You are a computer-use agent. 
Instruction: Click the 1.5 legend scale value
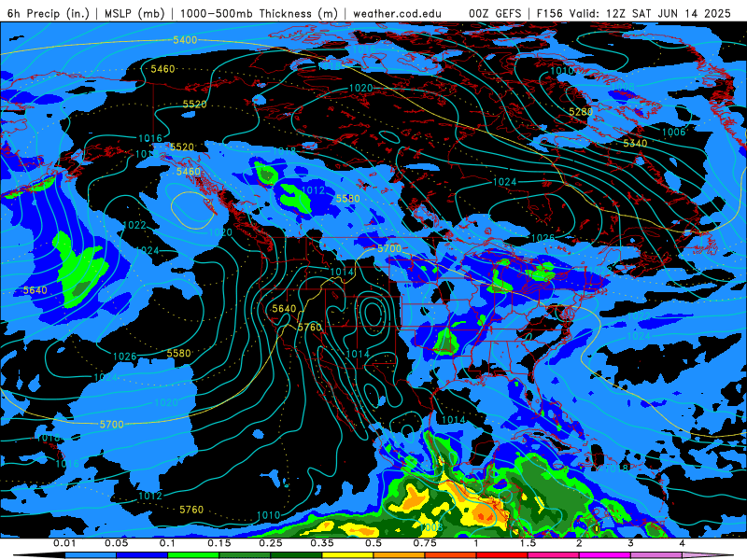pyautogui.click(x=528, y=543)
